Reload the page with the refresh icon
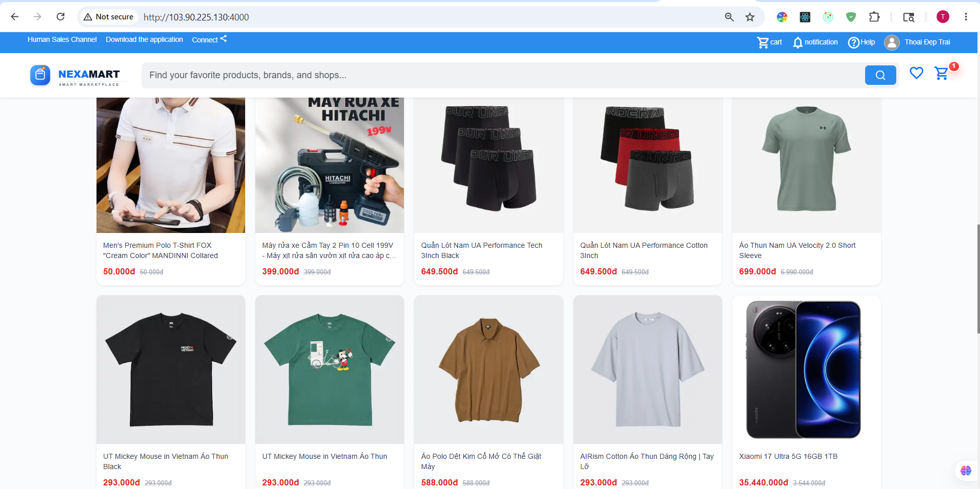980x489 pixels. coord(60,17)
